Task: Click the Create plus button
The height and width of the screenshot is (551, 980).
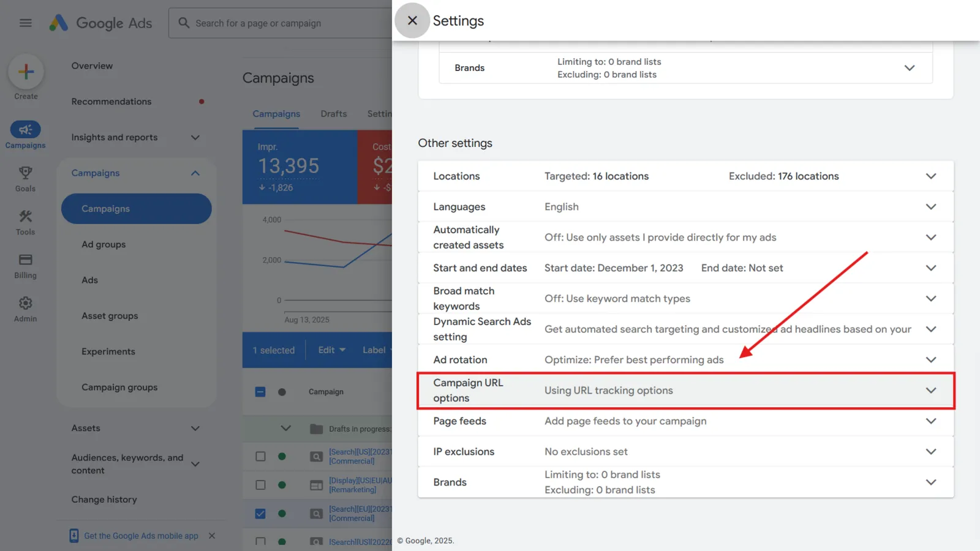Action: click(x=26, y=72)
